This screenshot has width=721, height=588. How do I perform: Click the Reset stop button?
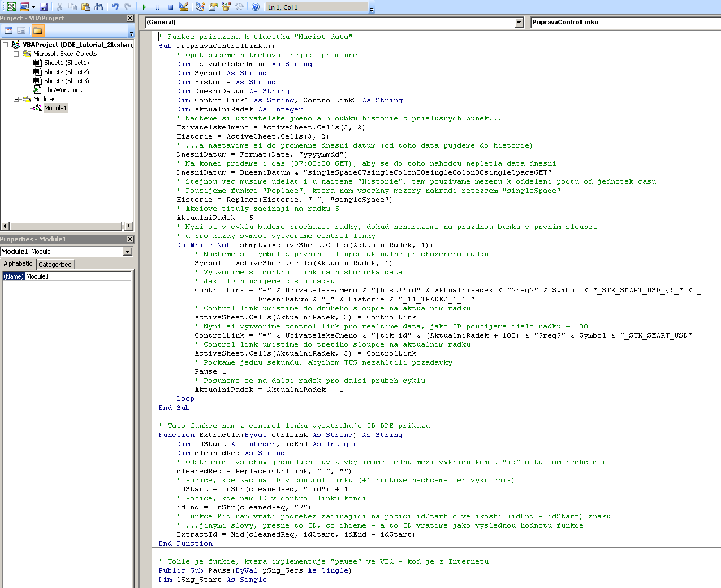point(170,7)
